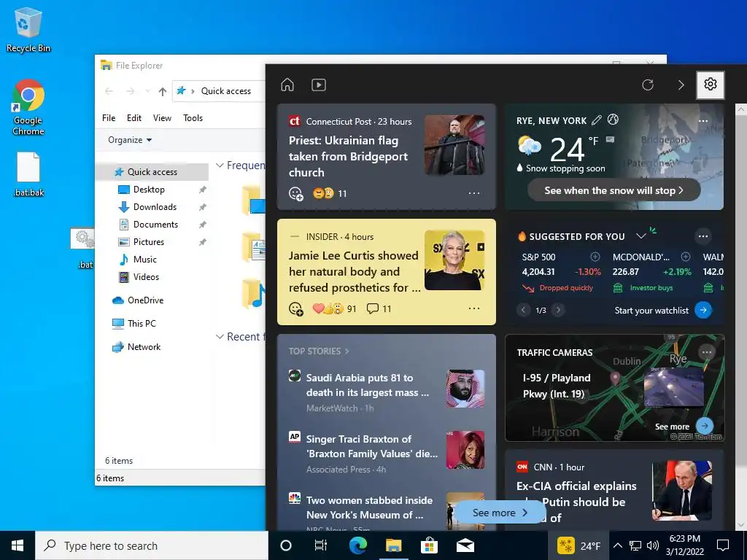Click See more on traffic cameras card
This screenshot has width=747, height=560.
(704, 426)
